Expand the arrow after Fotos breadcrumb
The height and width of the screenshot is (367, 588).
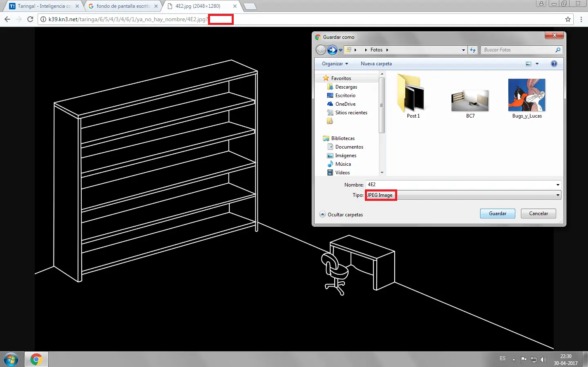[387, 50]
